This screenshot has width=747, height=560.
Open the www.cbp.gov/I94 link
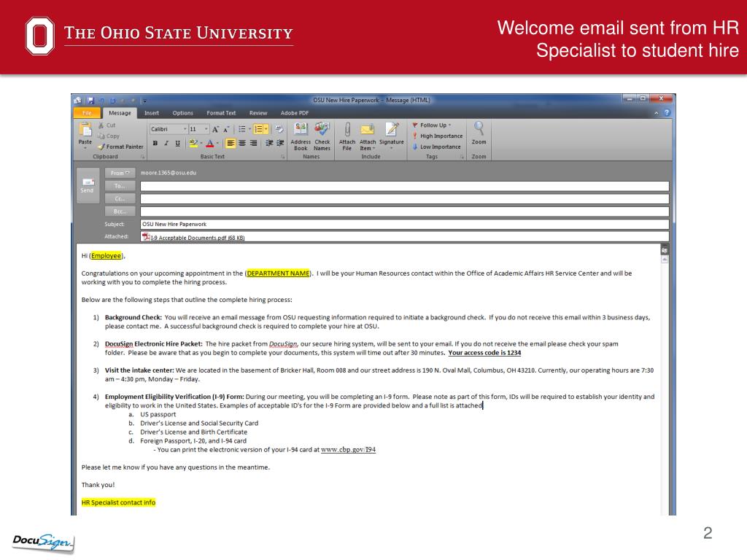tap(348, 449)
